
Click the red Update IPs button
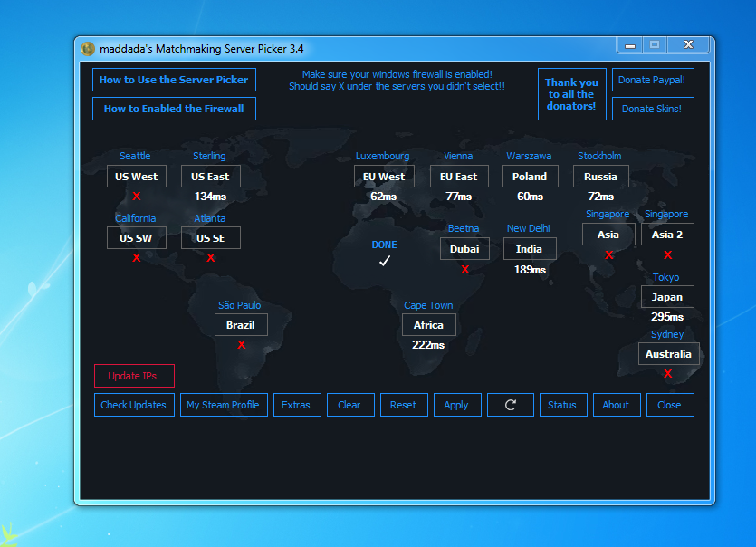coord(134,376)
